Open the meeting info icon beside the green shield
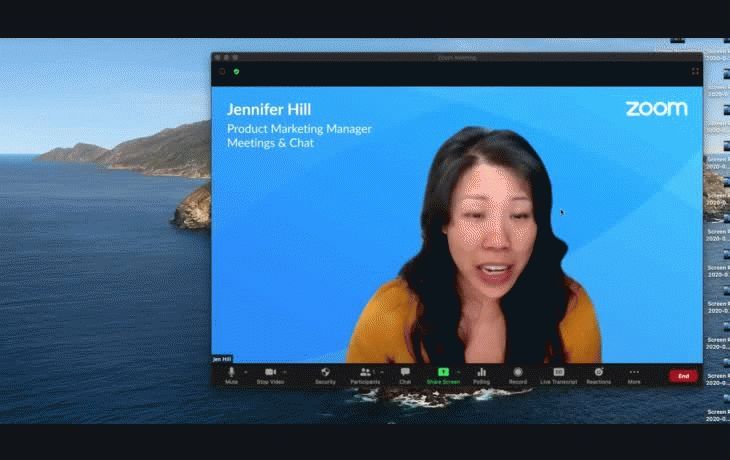Viewport: 730px width, 460px height. pos(222,72)
